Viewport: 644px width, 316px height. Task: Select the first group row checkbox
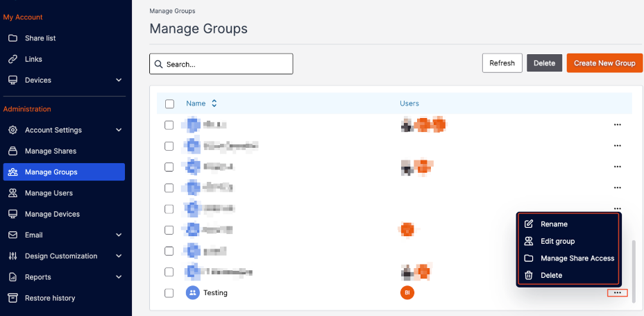point(169,125)
